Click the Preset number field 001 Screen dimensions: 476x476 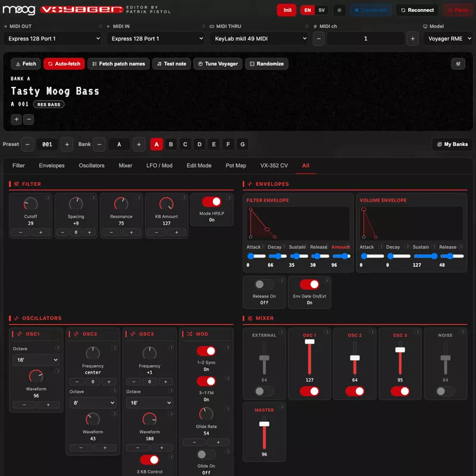pyautogui.click(x=47, y=145)
